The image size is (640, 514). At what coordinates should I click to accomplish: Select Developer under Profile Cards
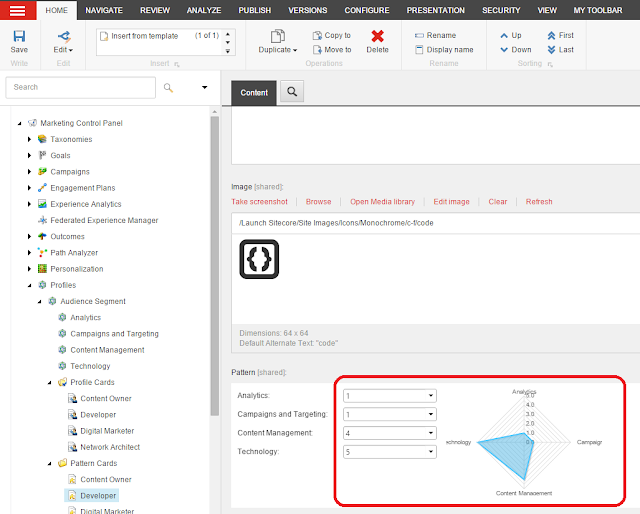(x=98, y=415)
